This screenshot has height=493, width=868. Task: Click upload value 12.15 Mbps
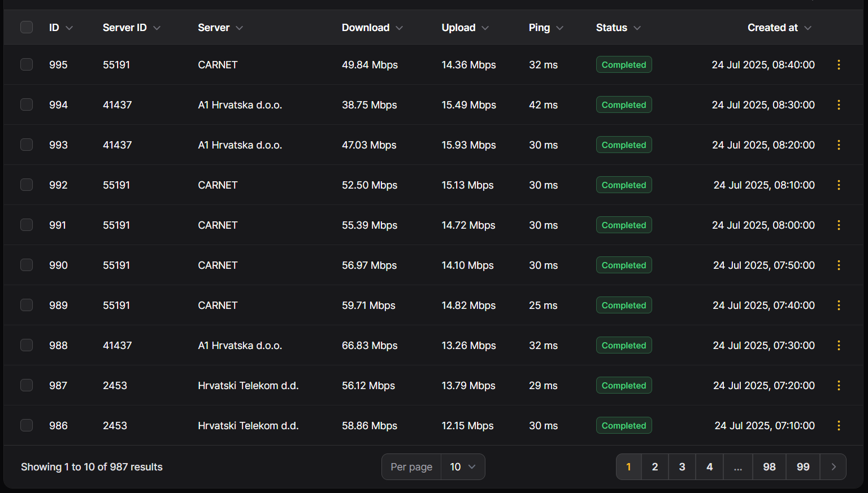467,426
